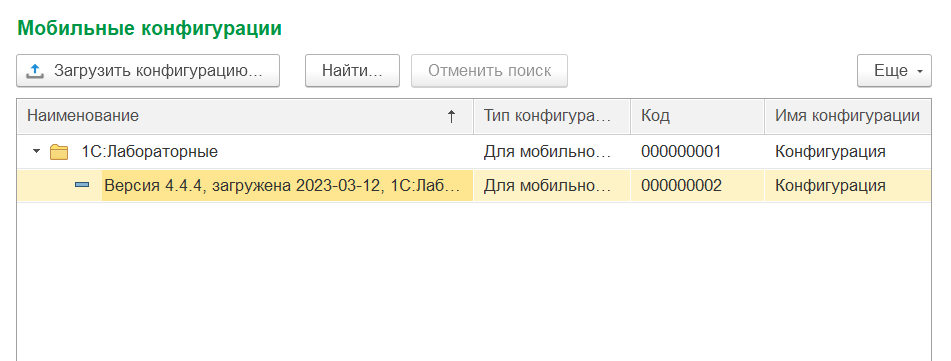Open the Еще dropdown menu
Screen dimensions: 951x361
click(x=894, y=71)
